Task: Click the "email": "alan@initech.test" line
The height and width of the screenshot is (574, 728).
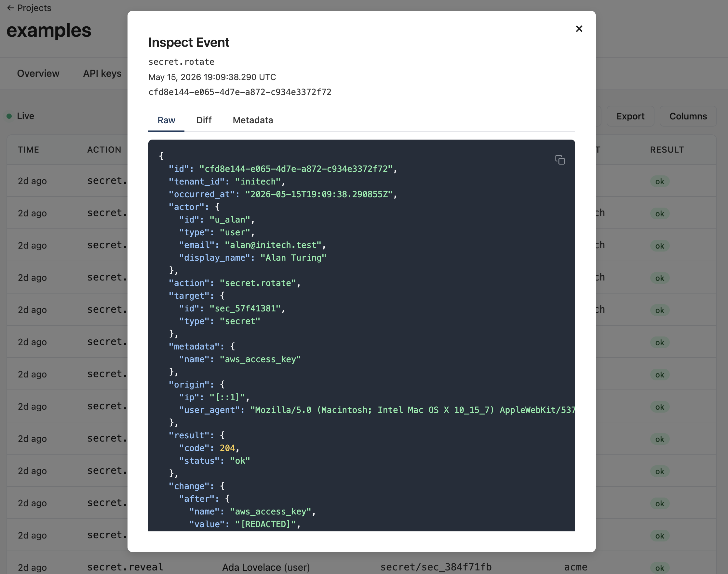Action: 252,245
